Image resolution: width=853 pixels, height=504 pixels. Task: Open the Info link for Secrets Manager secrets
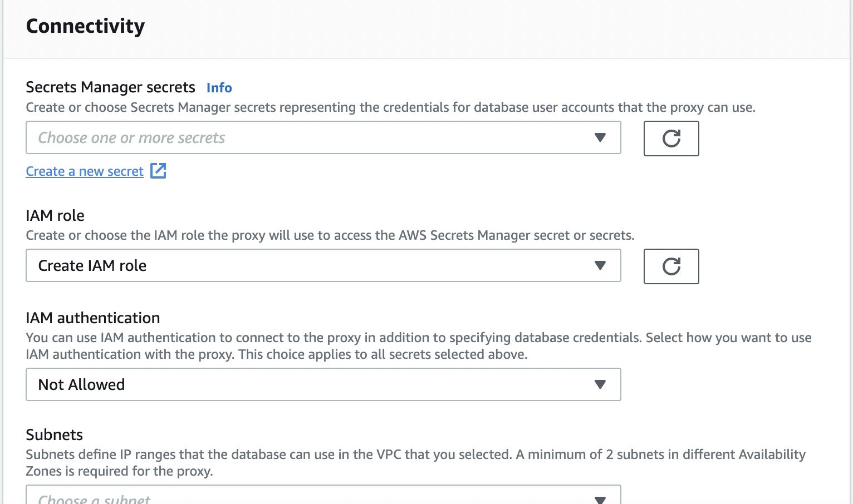click(219, 88)
